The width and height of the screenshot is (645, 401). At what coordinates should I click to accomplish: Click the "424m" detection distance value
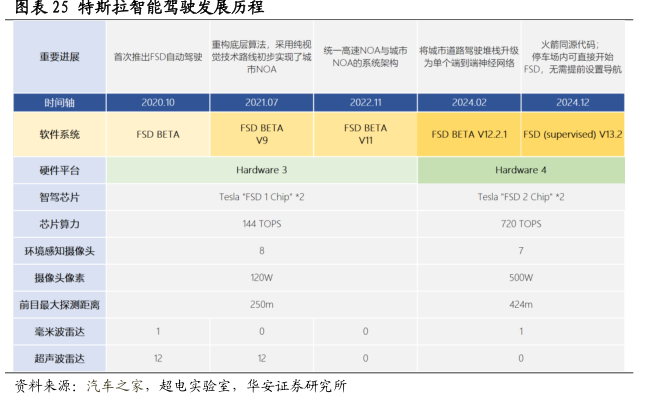(x=520, y=304)
